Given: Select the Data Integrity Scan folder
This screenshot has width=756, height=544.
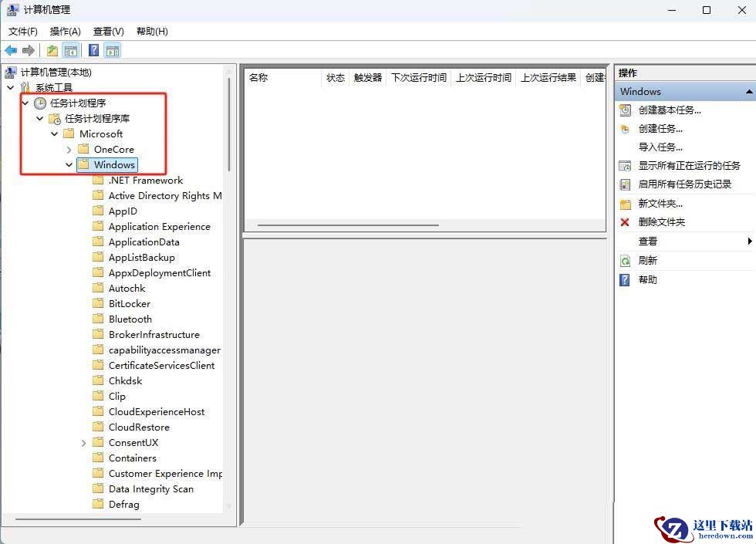Looking at the screenshot, I should click(151, 489).
